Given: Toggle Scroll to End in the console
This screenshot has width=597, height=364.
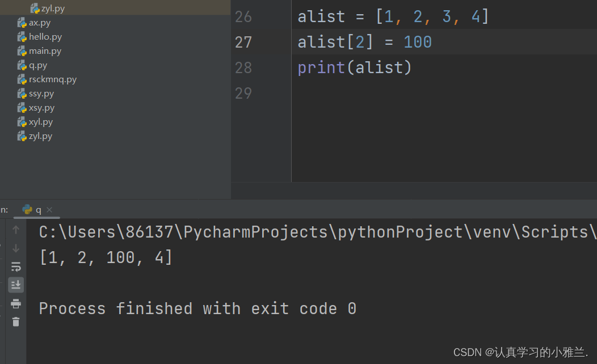Looking at the screenshot, I should pos(16,285).
